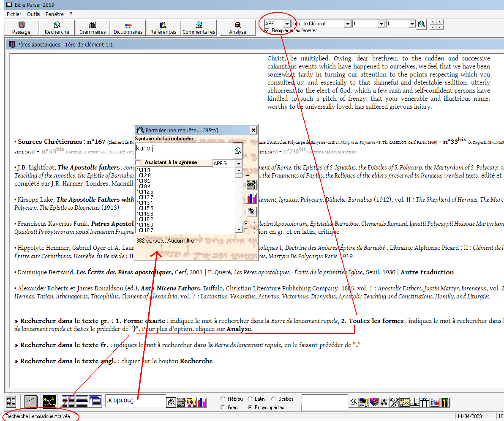Open the Dictionnaires toolbar button
Viewport: 504px width, 421px height.
pos(128,28)
